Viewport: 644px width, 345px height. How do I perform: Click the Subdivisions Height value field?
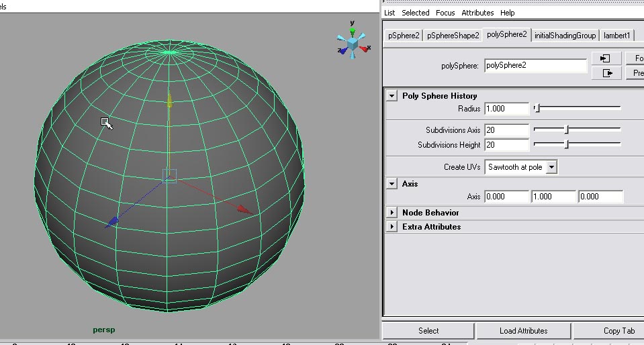[507, 144]
